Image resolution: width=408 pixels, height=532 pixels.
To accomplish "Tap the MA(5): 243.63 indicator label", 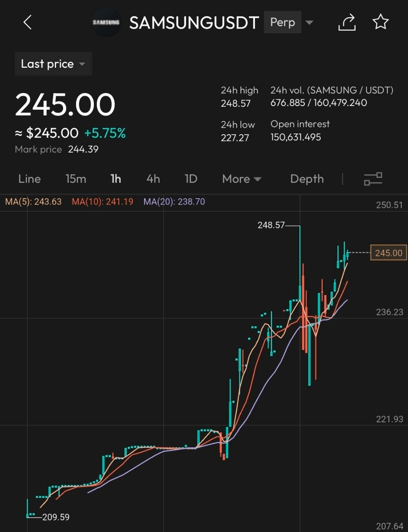I will (x=33, y=202).
